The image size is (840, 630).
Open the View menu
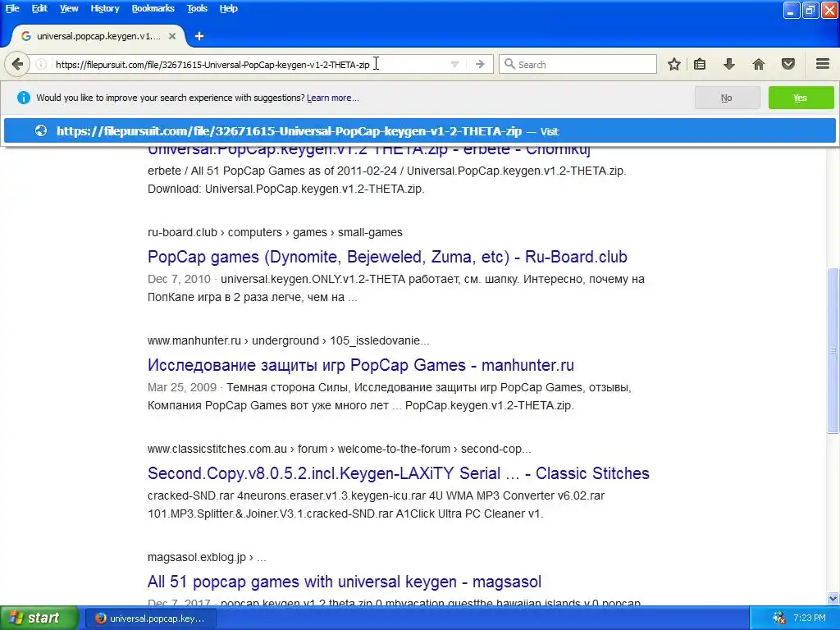(x=69, y=8)
